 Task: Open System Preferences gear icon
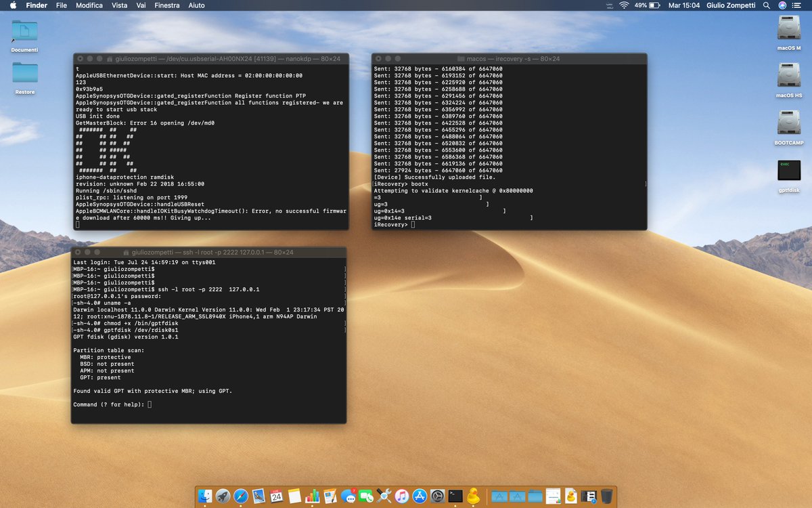[437, 496]
